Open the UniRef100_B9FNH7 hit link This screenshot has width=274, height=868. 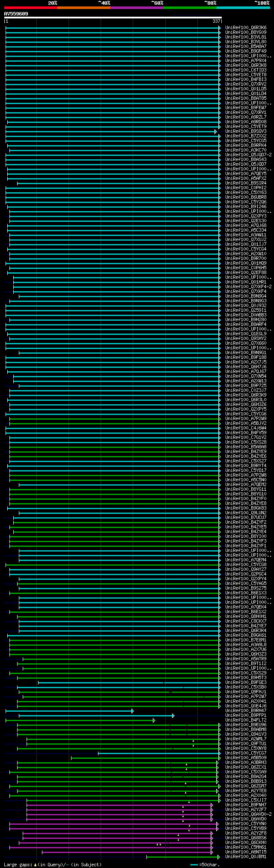point(246,805)
